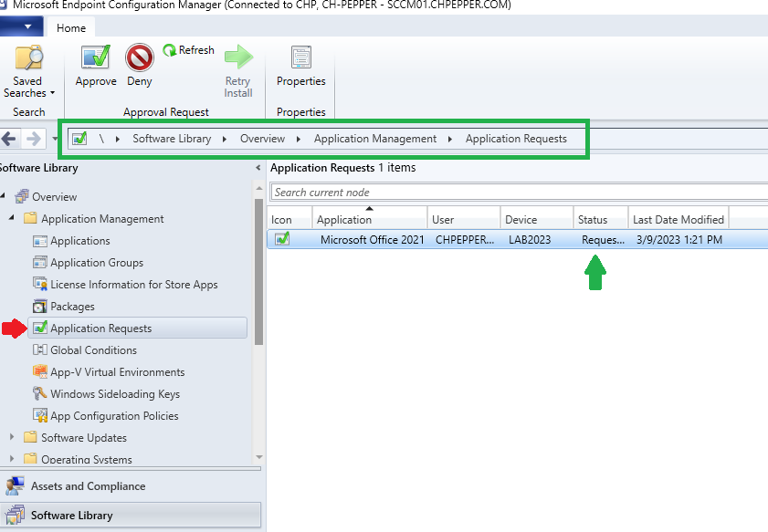Select the Windows Sideloading Keys tree item
Screen dimensions: 768x532
(115, 394)
